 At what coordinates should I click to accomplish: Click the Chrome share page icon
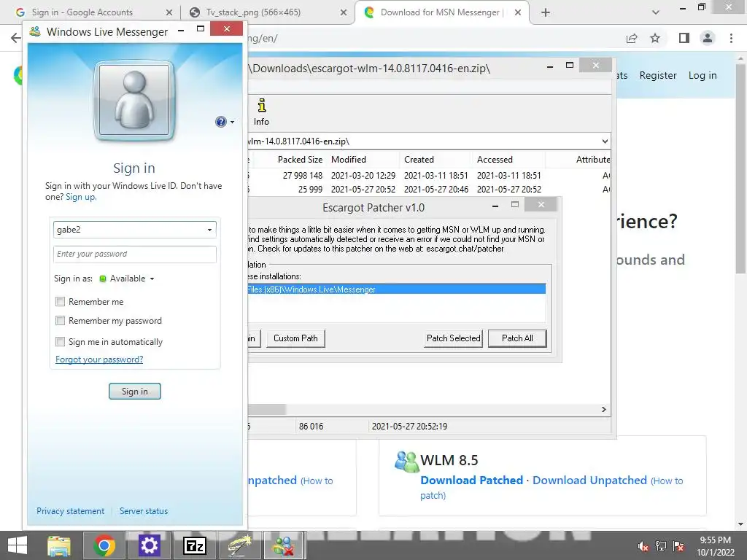pos(632,38)
